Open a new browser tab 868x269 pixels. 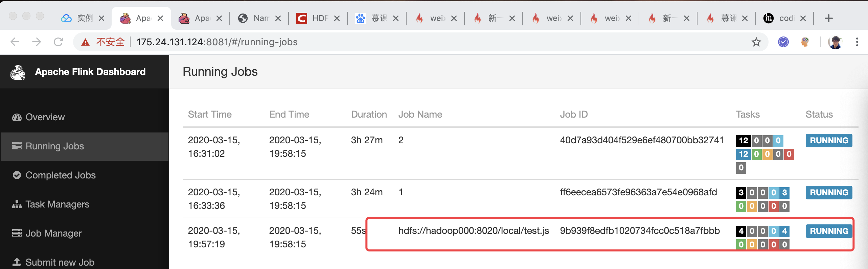828,18
